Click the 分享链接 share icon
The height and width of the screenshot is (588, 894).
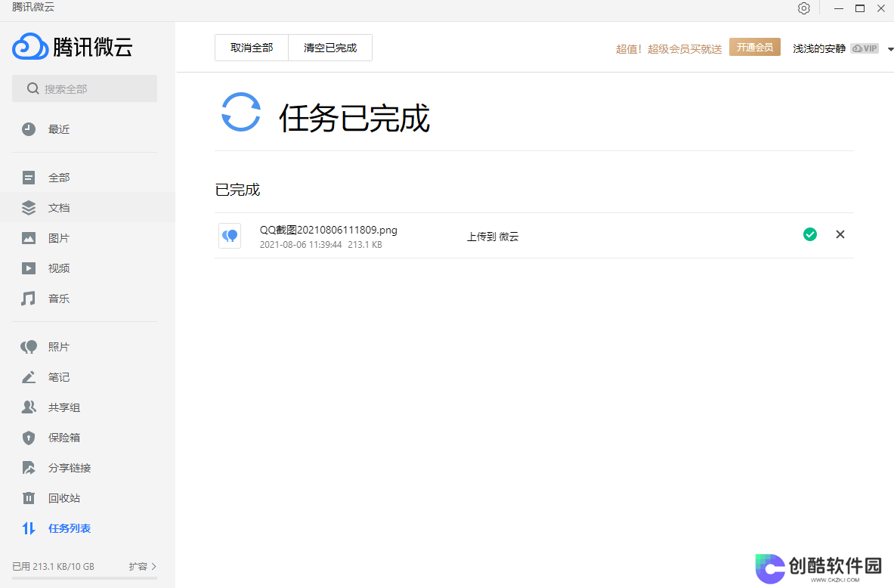pos(29,468)
